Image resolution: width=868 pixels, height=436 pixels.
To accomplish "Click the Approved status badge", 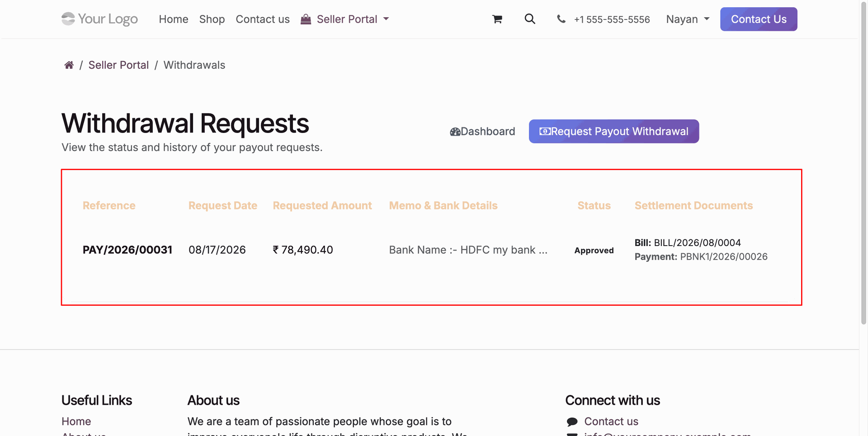I will pos(594,250).
